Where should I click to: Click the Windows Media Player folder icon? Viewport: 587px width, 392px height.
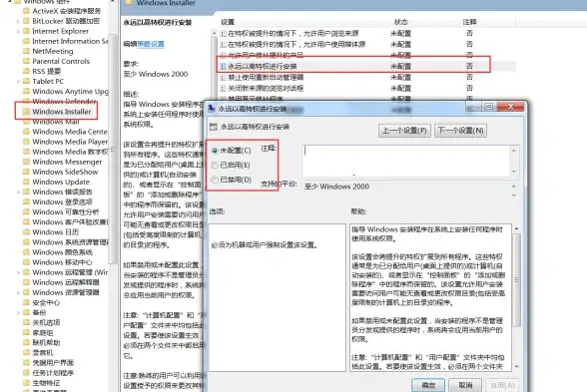coord(26,142)
